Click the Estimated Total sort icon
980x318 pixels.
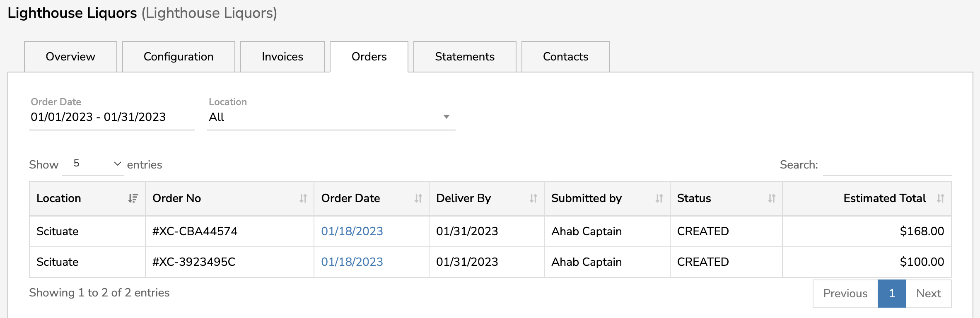[941, 198]
